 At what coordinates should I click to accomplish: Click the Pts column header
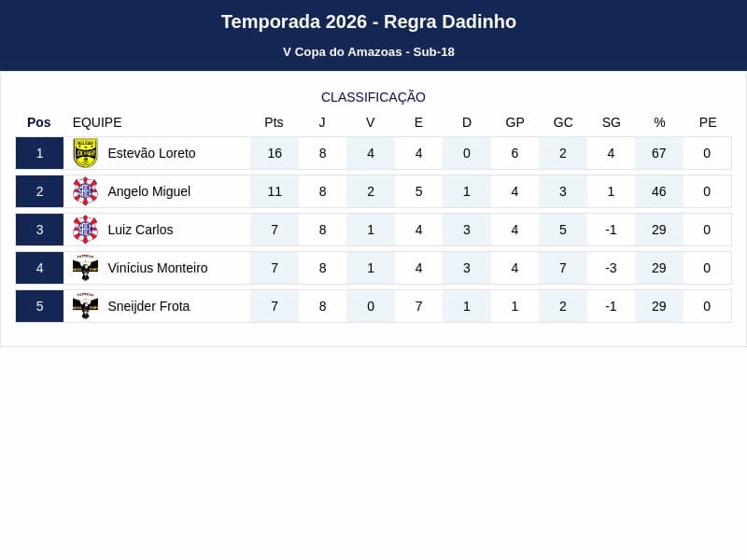[x=274, y=122]
